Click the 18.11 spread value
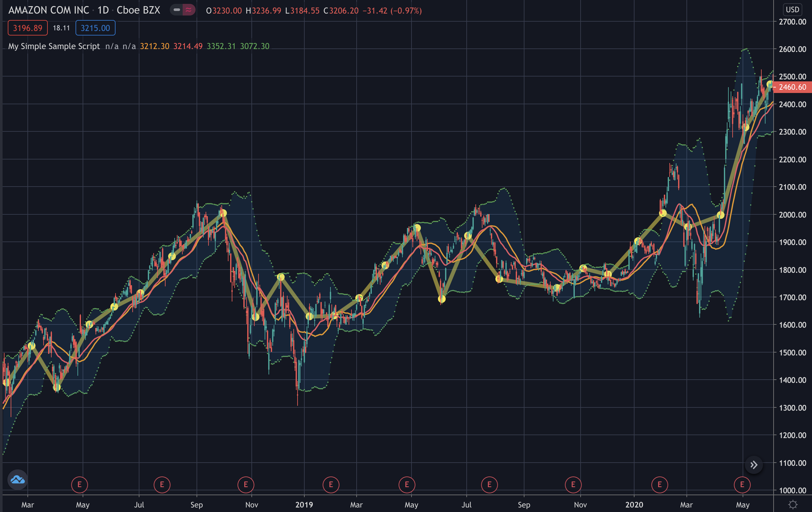 coord(61,28)
